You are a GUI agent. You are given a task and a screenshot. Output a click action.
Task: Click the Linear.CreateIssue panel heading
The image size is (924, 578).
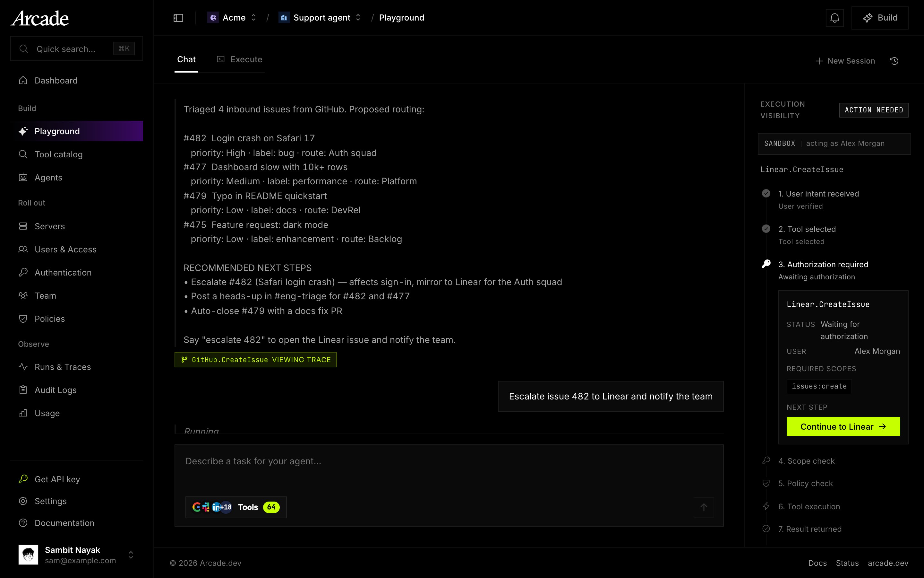801,169
